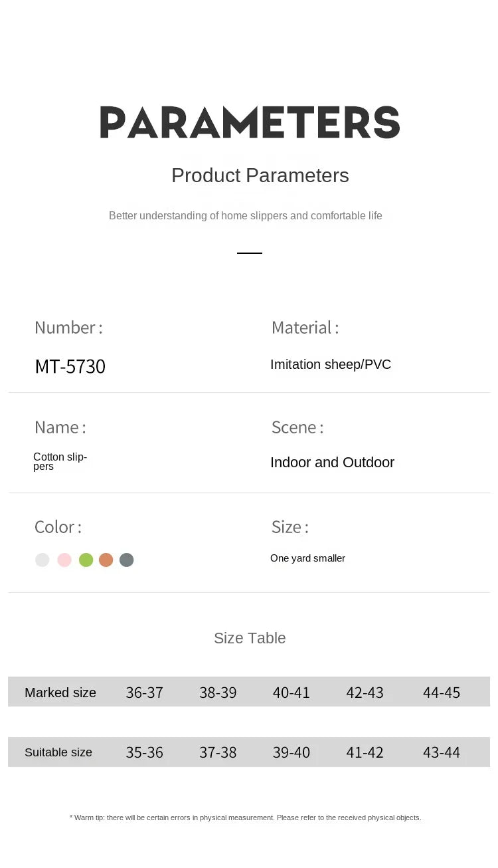
Task: Select marked size 38-39
Action: (218, 693)
